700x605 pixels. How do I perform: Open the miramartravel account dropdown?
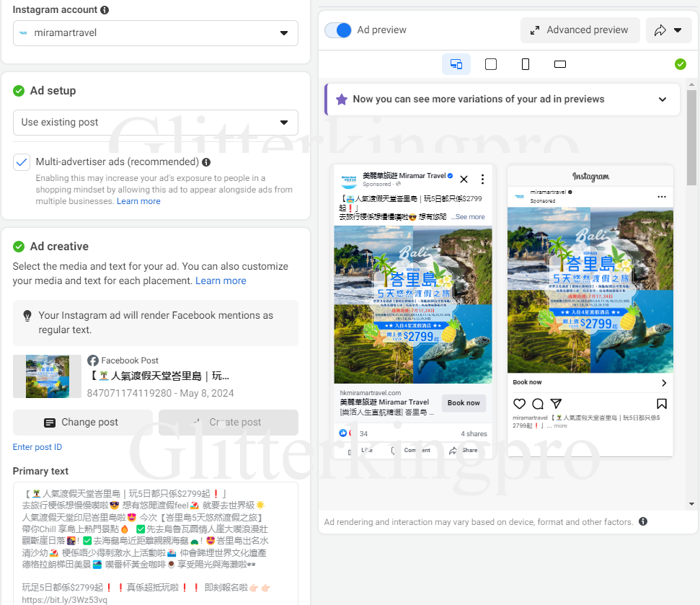pyautogui.click(x=156, y=33)
